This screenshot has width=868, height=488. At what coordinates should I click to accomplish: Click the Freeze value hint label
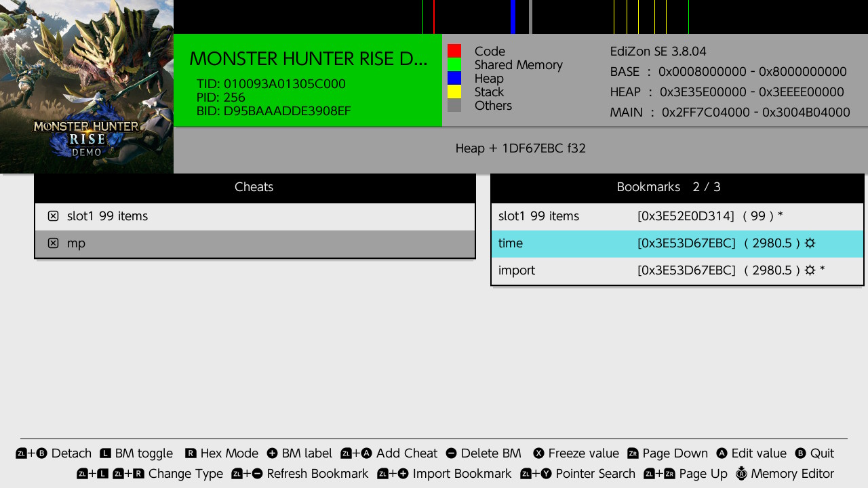point(584,453)
